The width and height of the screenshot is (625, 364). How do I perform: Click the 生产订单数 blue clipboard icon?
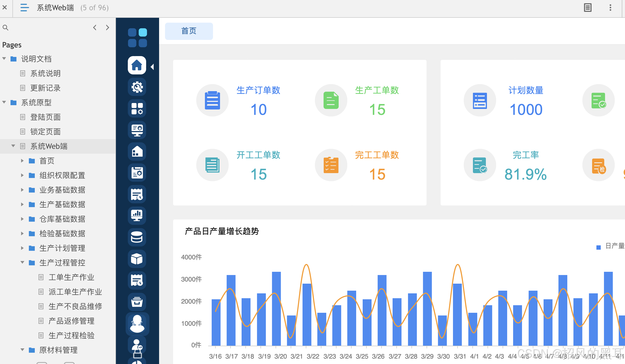point(212,100)
